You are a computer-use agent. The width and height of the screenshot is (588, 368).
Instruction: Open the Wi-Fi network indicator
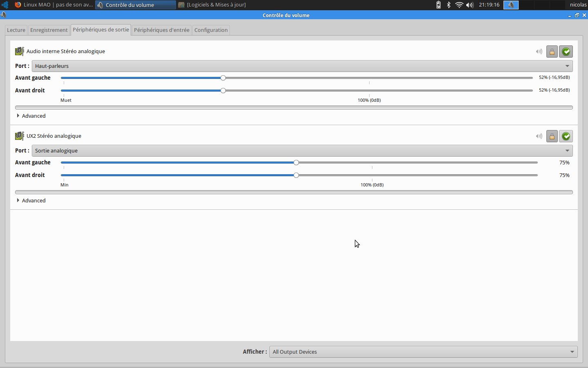[x=459, y=5]
